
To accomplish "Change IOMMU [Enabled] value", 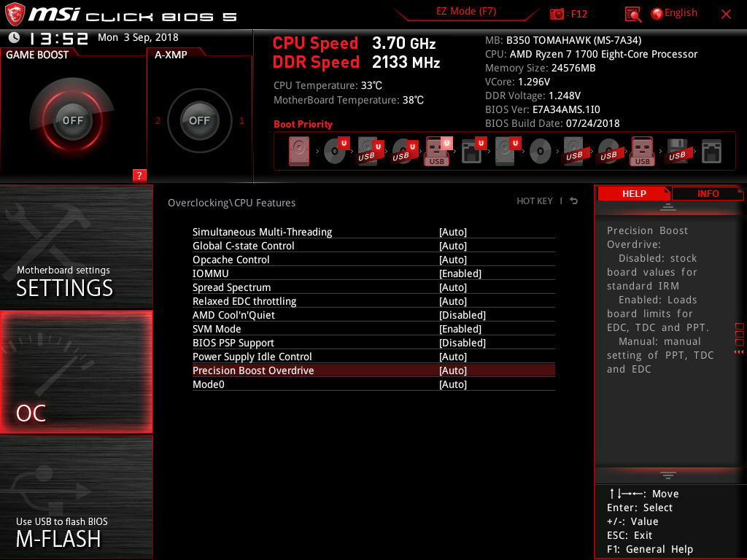I will (460, 273).
